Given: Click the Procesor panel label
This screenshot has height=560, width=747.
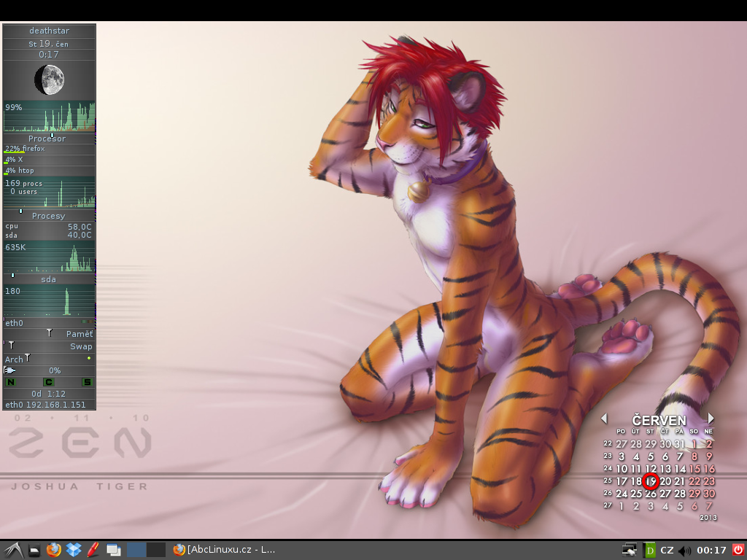Looking at the screenshot, I should [49, 138].
